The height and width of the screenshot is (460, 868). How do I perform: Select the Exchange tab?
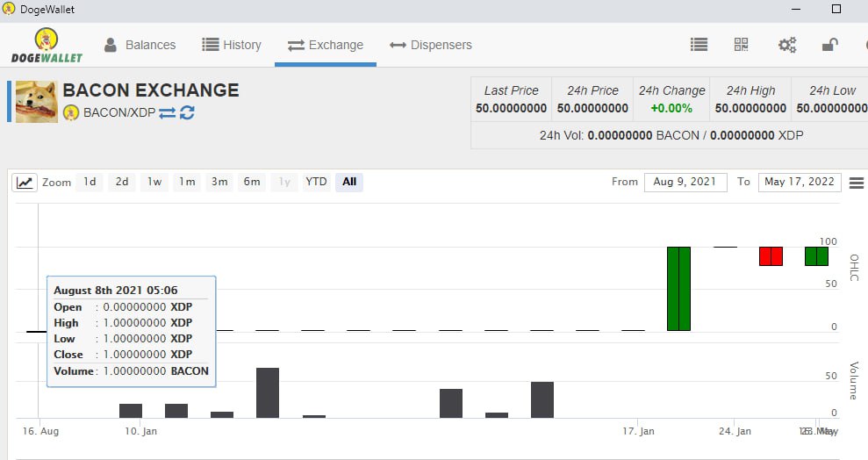[326, 45]
